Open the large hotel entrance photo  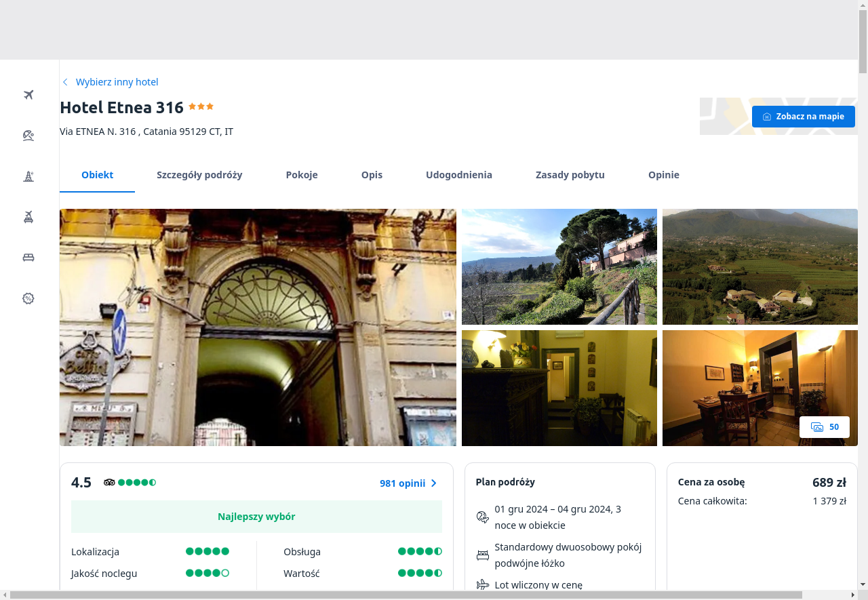coord(258,327)
